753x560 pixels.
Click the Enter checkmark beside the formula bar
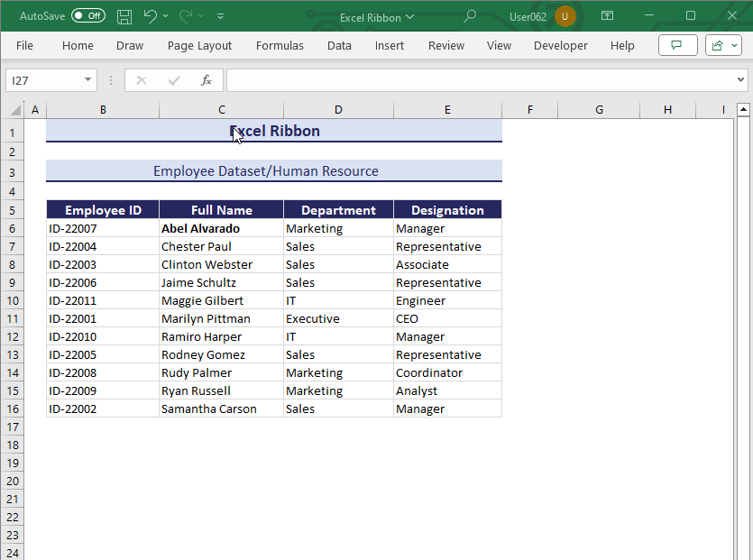click(173, 80)
